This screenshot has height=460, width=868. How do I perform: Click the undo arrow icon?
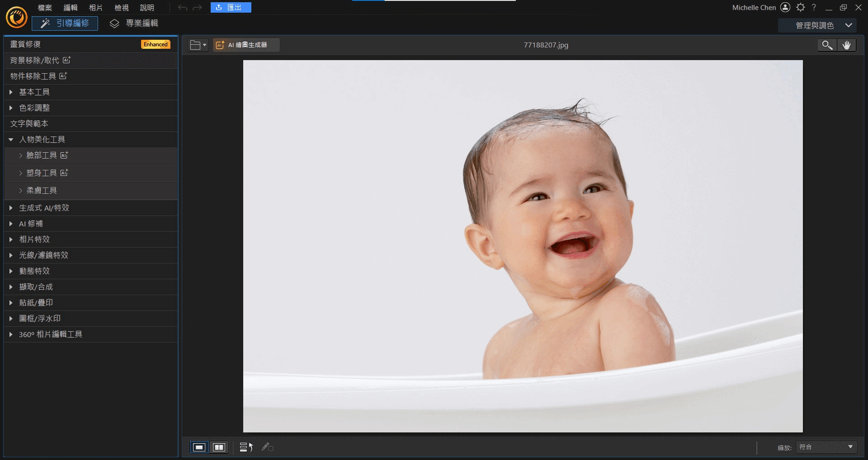pyautogui.click(x=183, y=8)
